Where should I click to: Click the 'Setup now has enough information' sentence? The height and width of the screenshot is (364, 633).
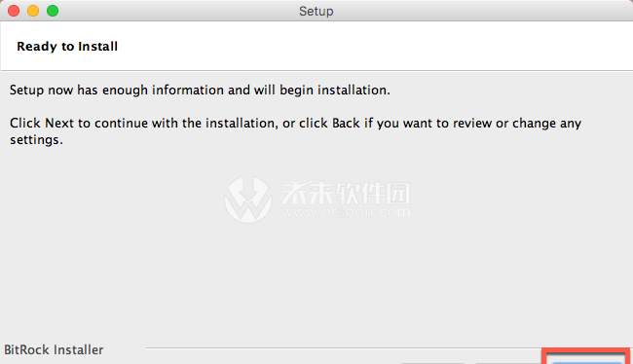pyautogui.click(x=200, y=90)
